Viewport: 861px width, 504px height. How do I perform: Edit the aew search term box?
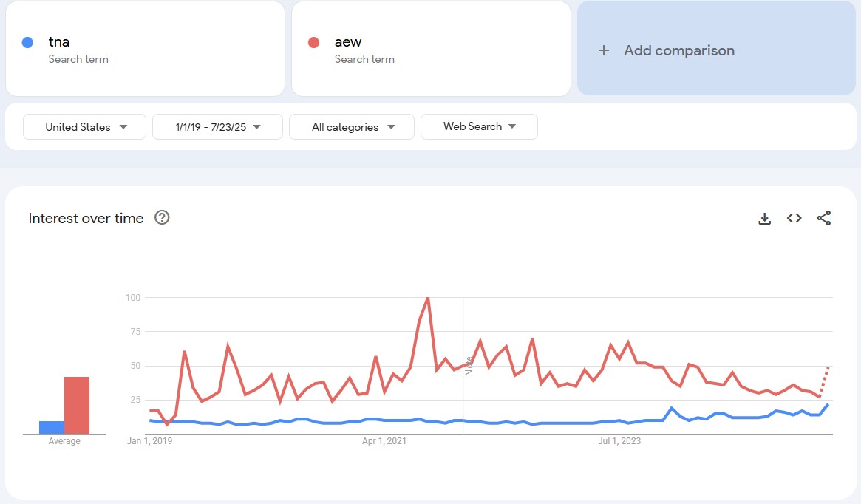coord(431,49)
